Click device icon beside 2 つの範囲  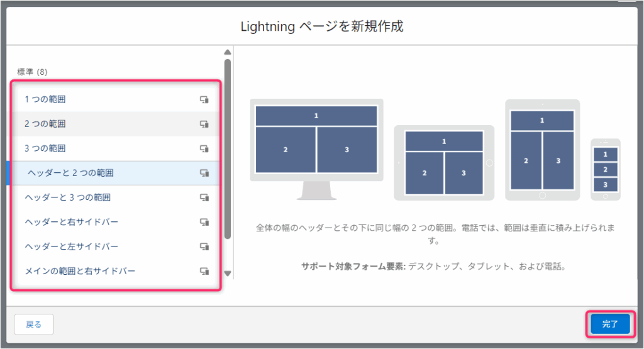coord(204,124)
